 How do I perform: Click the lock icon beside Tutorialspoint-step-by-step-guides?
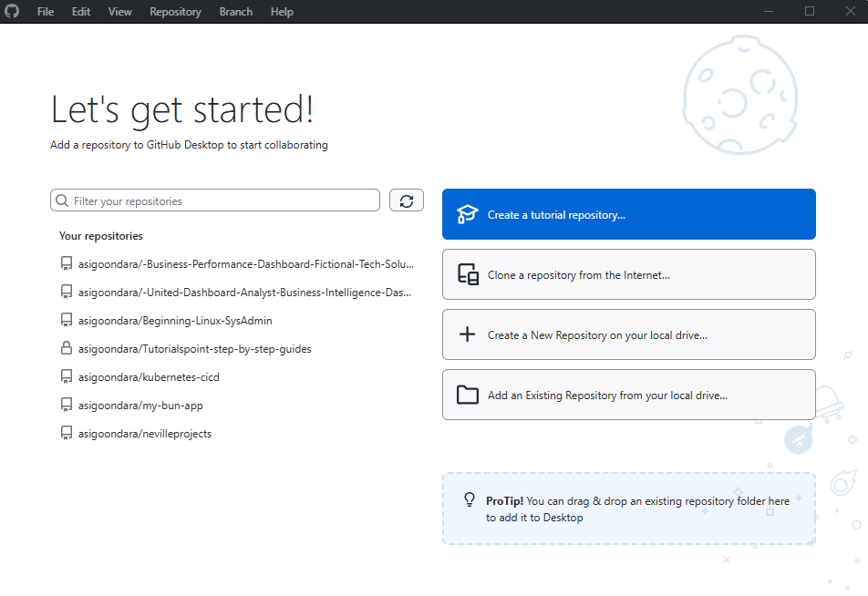(x=66, y=348)
